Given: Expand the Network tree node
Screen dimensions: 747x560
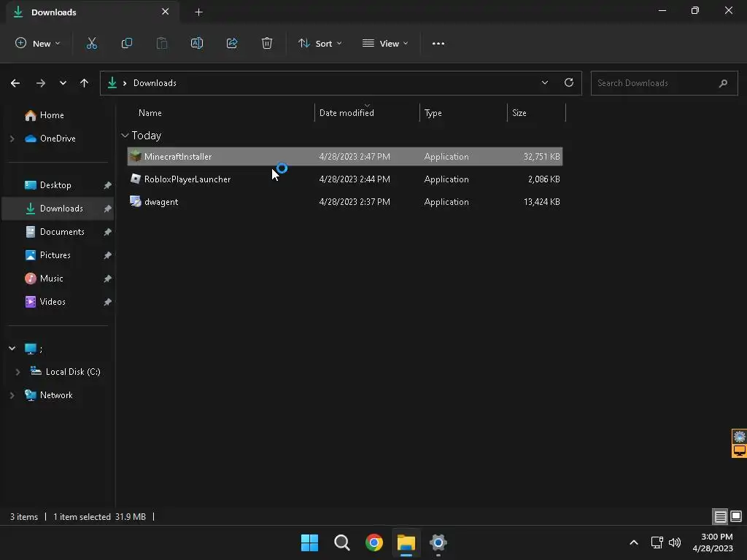Looking at the screenshot, I should (12, 395).
